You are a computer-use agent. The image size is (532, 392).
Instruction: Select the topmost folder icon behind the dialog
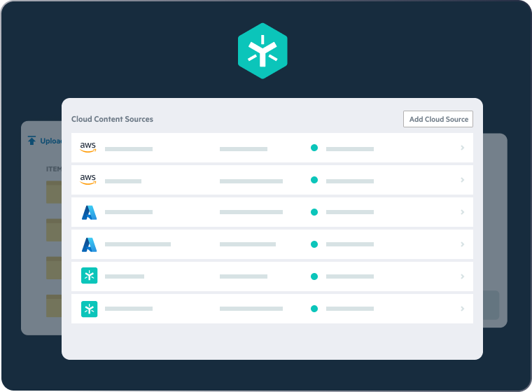[54, 192]
